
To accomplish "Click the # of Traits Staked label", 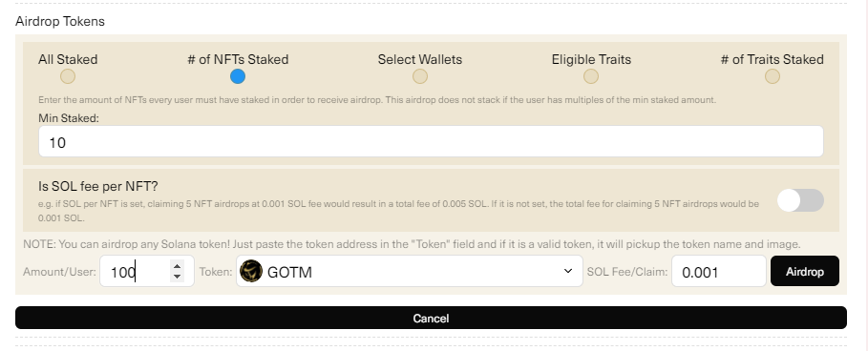I will 773,59.
